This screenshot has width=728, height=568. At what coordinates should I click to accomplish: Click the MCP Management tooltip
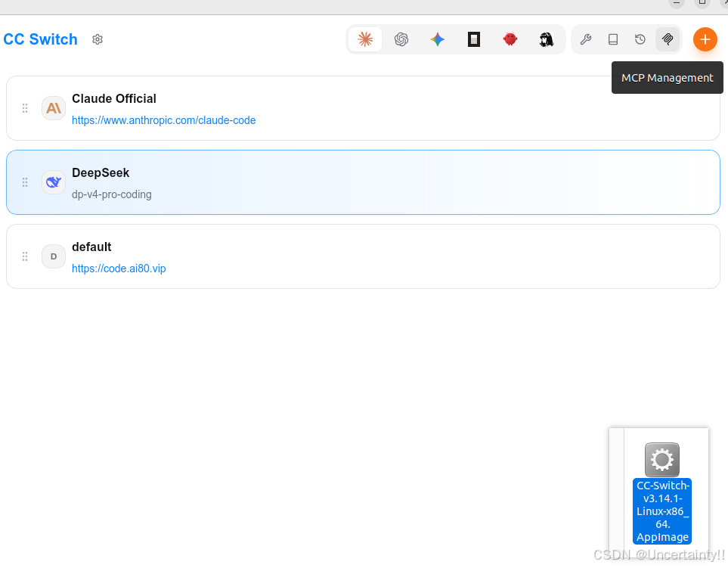668,78
